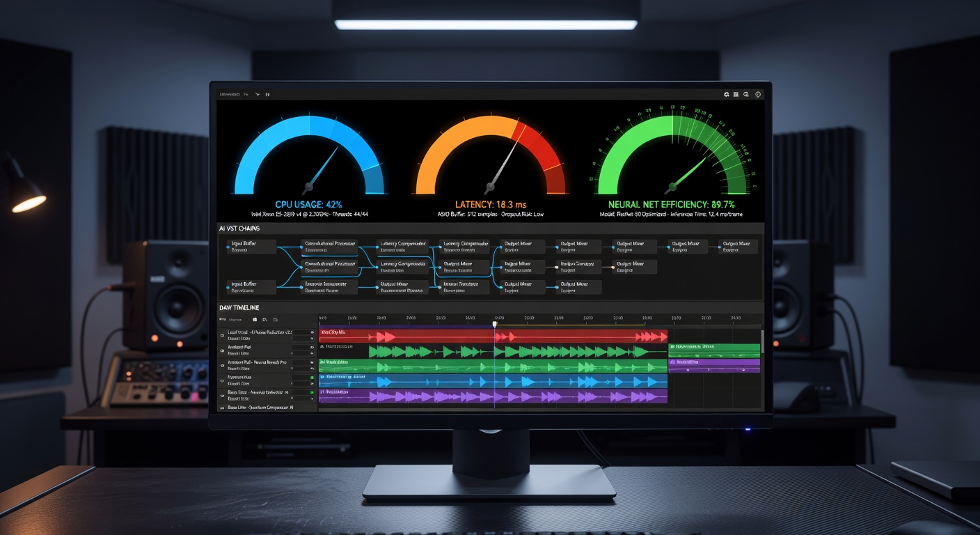Click the DAW TIMELINE section header

pos(241,307)
